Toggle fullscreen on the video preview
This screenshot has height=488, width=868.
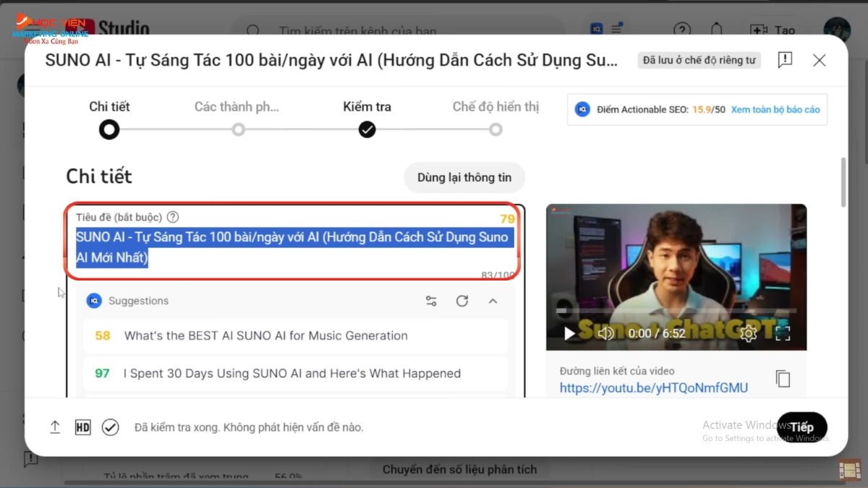pyautogui.click(x=783, y=333)
